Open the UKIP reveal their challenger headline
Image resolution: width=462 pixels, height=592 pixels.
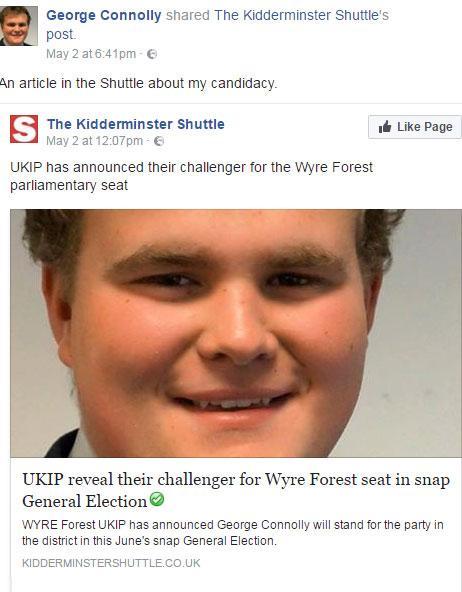pyautogui.click(x=236, y=490)
